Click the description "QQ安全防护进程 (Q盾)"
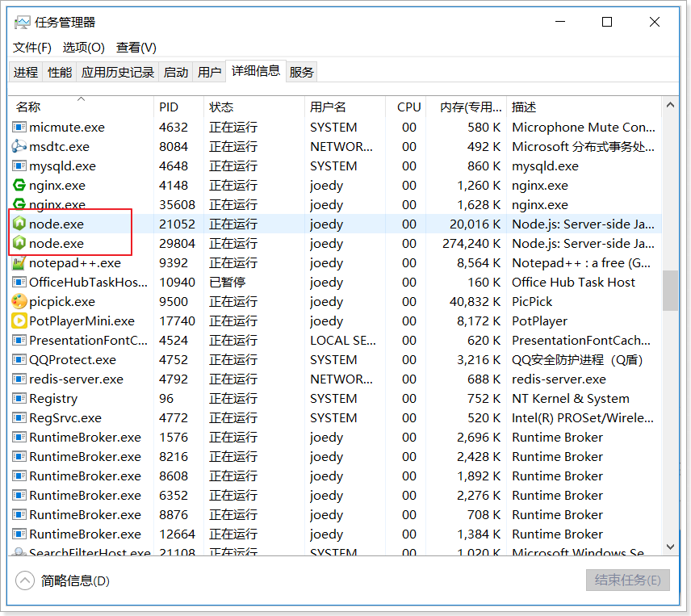Image resolution: width=691 pixels, height=616 pixels. click(577, 360)
